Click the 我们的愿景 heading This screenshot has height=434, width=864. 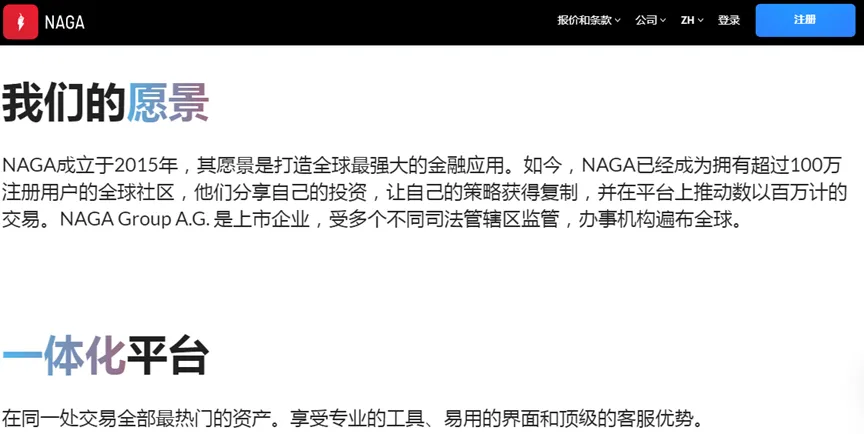pos(105,102)
